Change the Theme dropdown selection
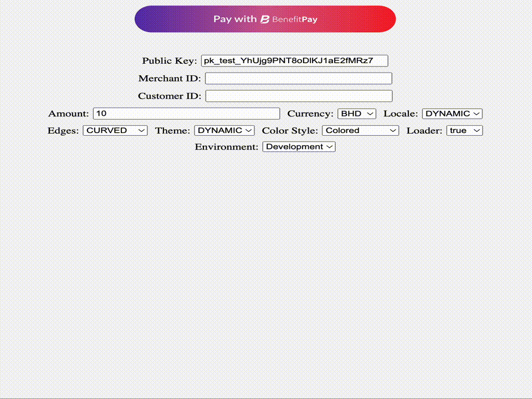 pyautogui.click(x=224, y=131)
